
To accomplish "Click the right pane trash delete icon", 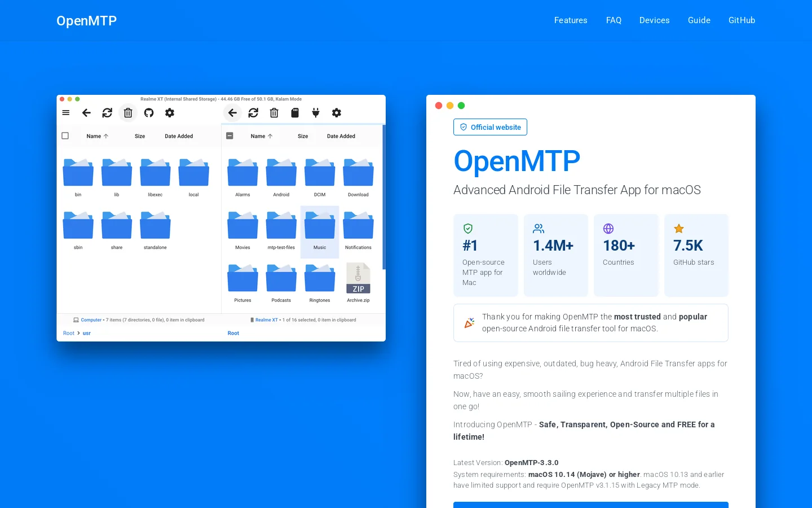I will tap(274, 113).
